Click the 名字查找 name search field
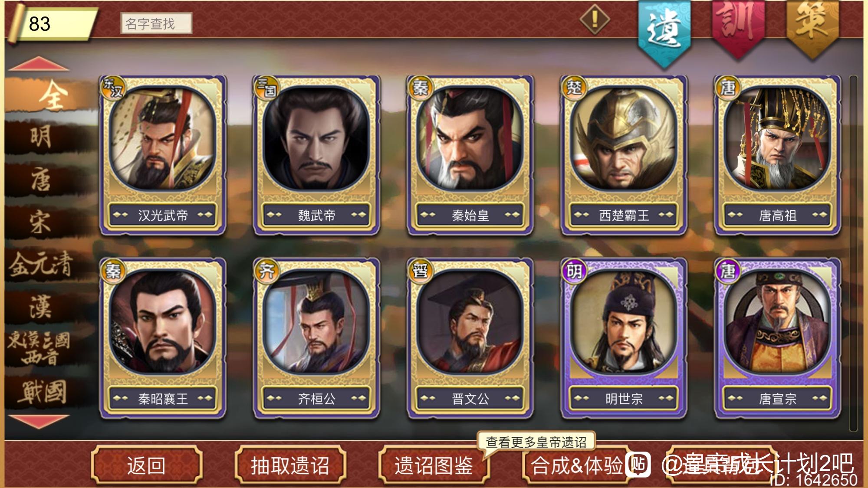Screen dimensions: 868x488 (x=156, y=23)
